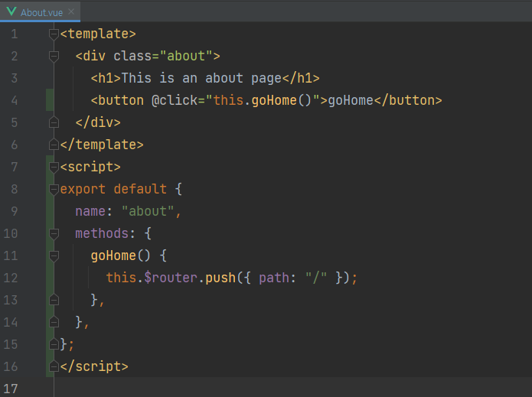Click line number 12 in the gutter
Screen dimensions: 532x397
(11, 278)
